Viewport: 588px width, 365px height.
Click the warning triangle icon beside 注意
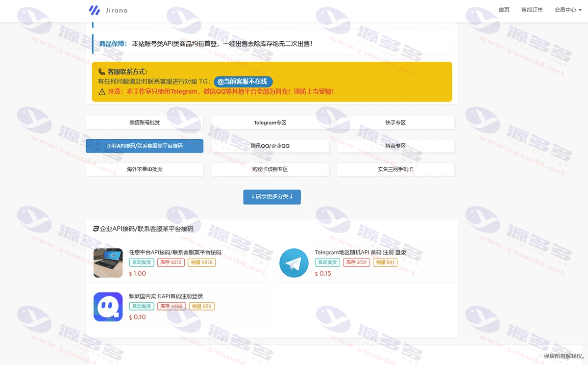[x=102, y=92]
